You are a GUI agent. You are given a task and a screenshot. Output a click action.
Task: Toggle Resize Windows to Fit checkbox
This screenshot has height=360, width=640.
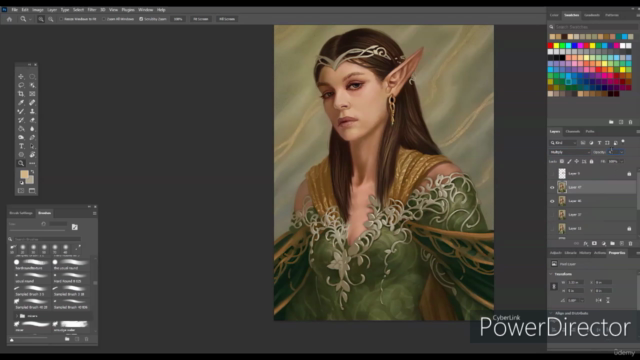[61, 19]
